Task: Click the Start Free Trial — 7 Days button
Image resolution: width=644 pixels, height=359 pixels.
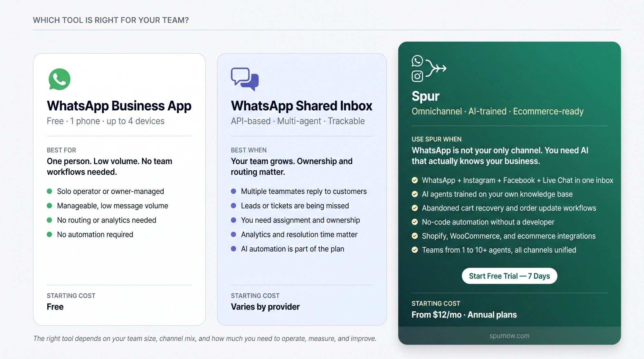Action: 509,276
